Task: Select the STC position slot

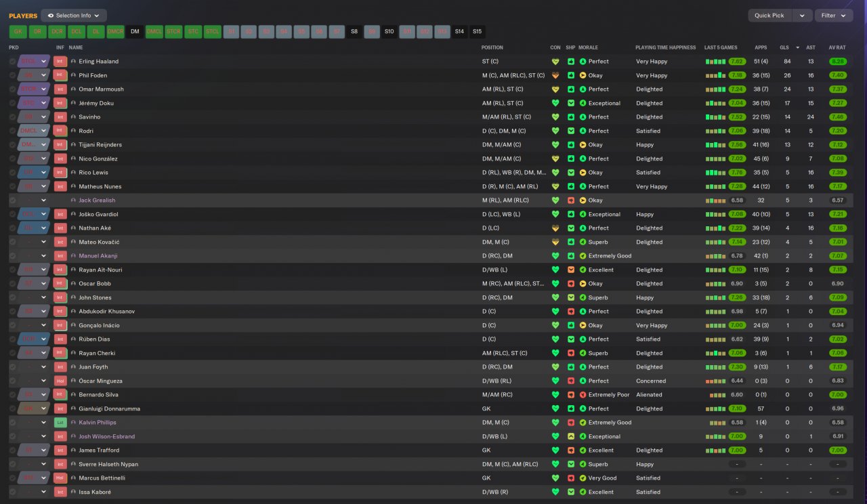Action: tap(194, 32)
